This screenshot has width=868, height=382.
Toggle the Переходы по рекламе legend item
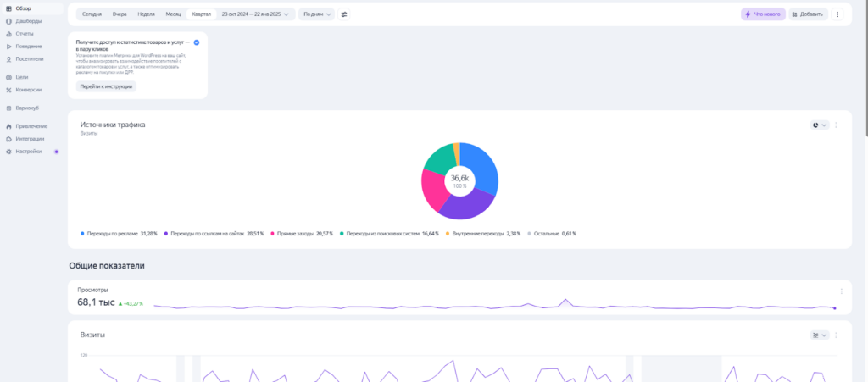[118, 233]
